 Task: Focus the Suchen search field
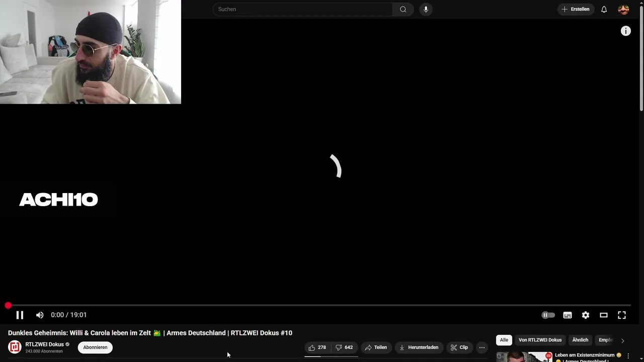click(x=302, y=9)
